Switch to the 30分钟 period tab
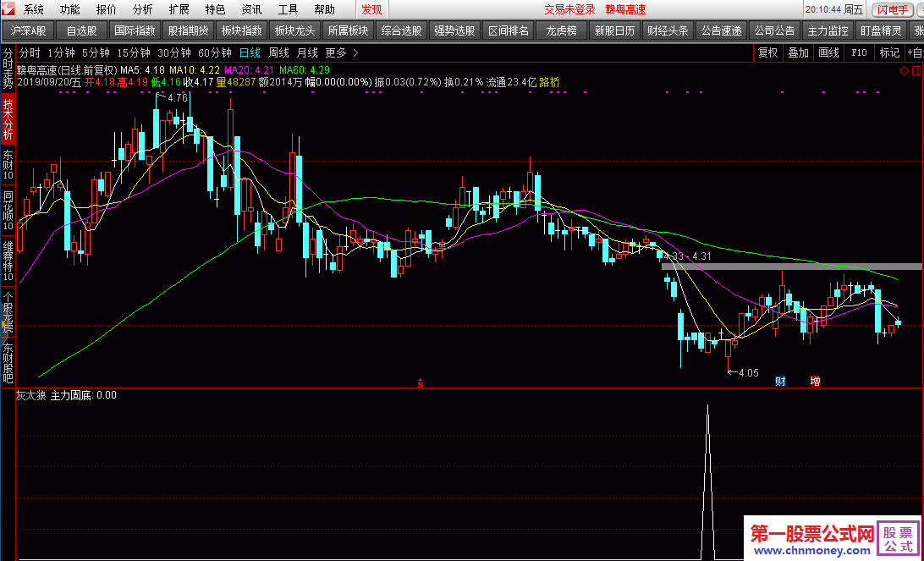 coord(173,53)
